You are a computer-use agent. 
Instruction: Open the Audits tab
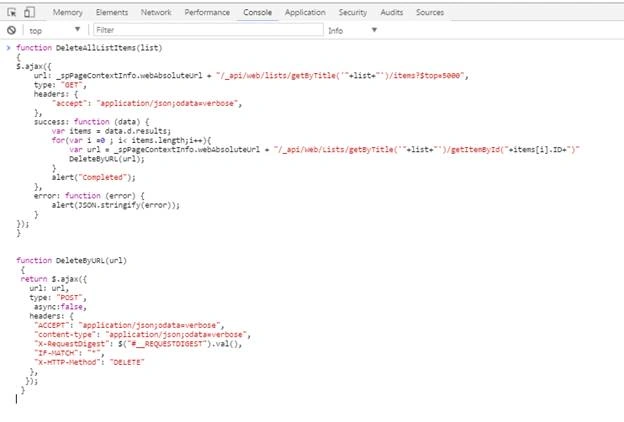click(x=392, y=12)
